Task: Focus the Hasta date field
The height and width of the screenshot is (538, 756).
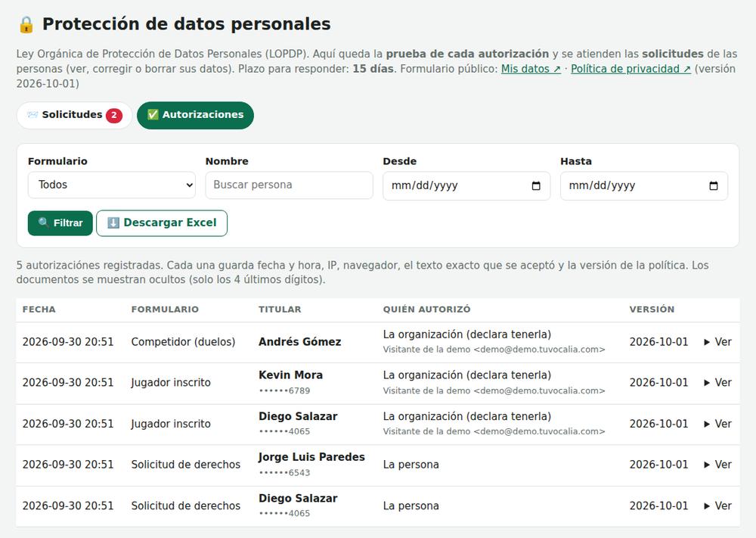Action: 643,186
